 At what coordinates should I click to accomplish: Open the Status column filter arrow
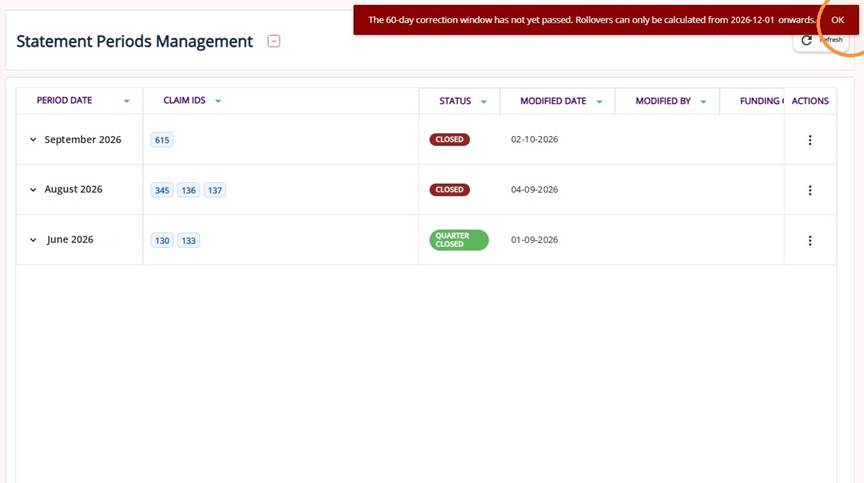pos(484,101)
